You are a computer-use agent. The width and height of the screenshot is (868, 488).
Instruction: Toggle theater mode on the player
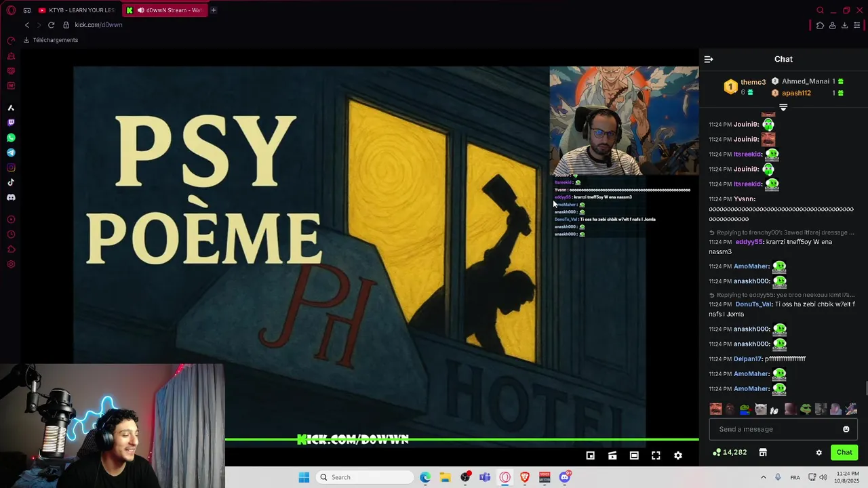634,455
